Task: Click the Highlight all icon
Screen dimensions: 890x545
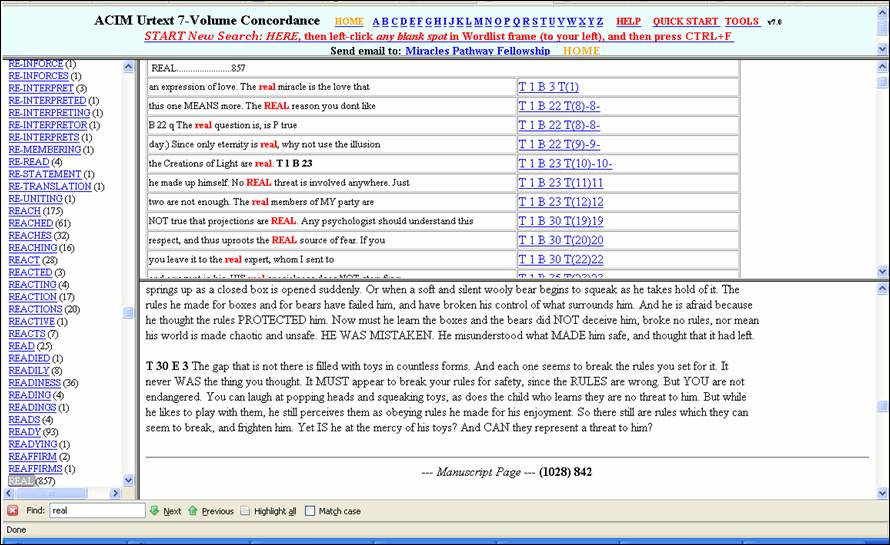Action: (246, 511)
